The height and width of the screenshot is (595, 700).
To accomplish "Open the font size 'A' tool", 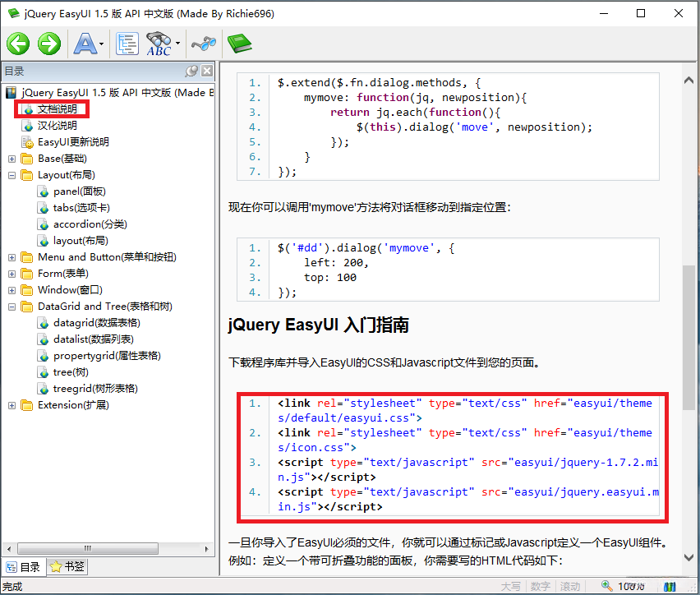I will click(85, 44).
